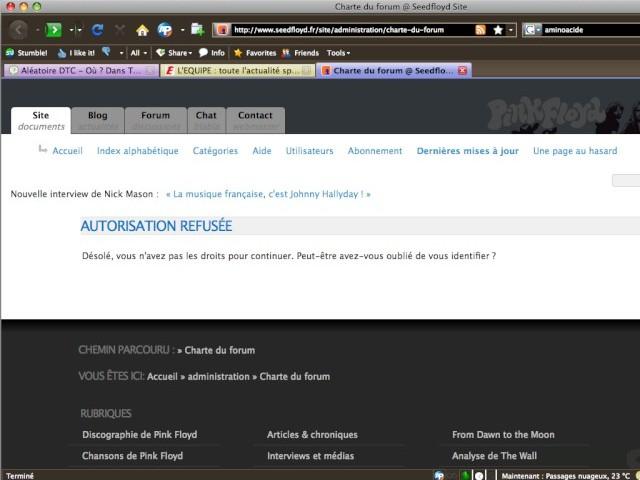Click the browser Back button
The image size is (640, 480).
point(19,30)
